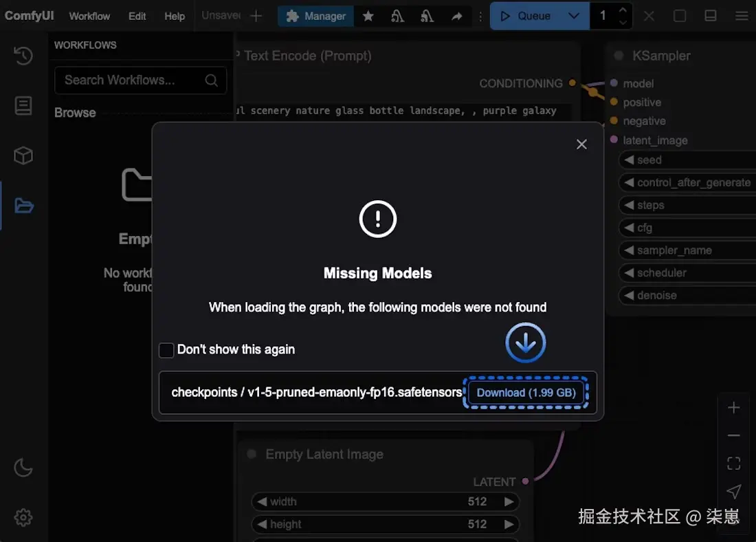Open the Help menu
Screen dimensions: 756x542
pyautogui.click(x=175, y=17)
